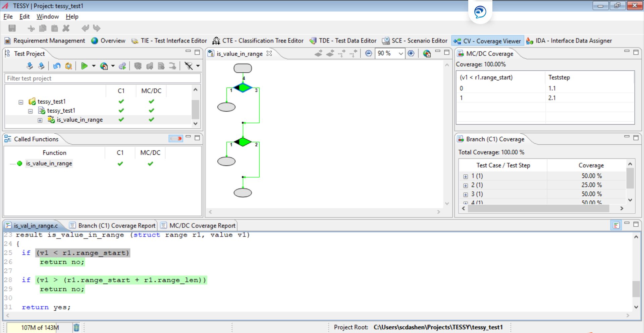This screenshot has height=333, width=644.
Task: Click the Redo arrow icon
Action: [97, 28]
